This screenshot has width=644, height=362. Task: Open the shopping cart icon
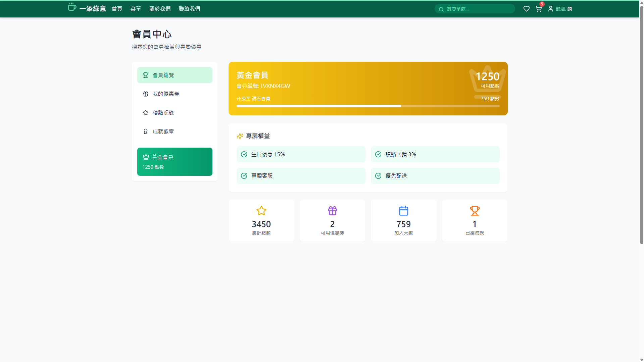(x=538, y=9)
